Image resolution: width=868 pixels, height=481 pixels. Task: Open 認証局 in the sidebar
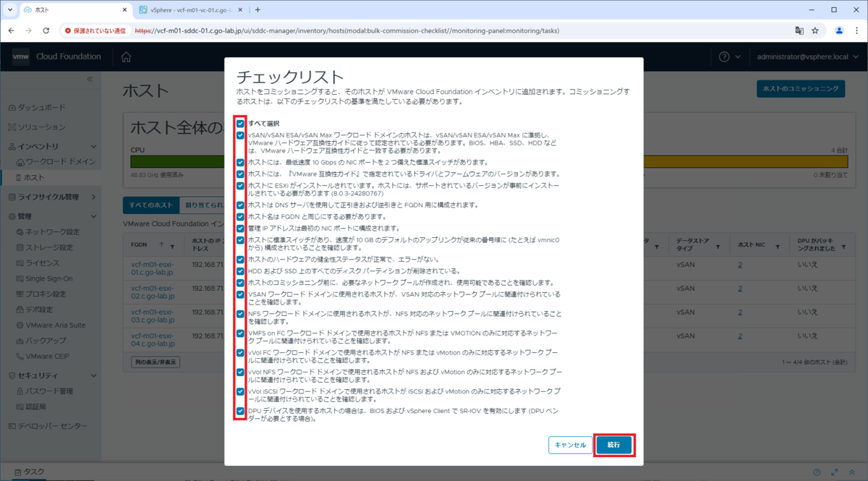pos(35,407)
